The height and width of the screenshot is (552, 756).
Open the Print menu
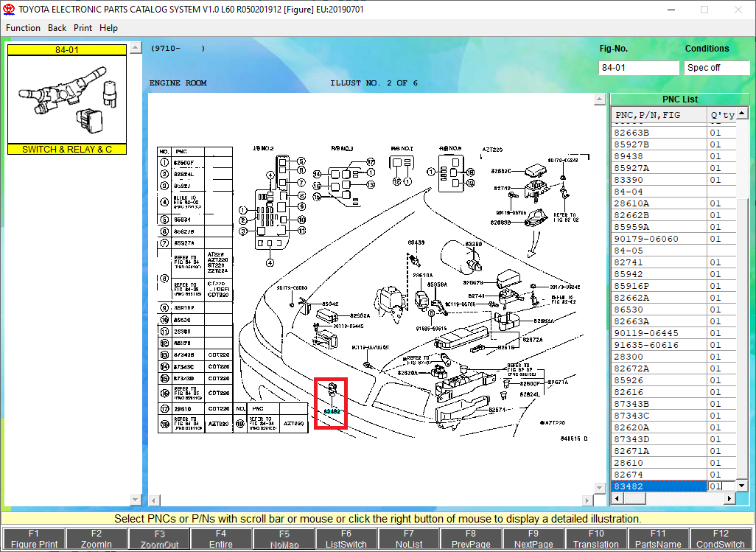(x=83, y=28)
